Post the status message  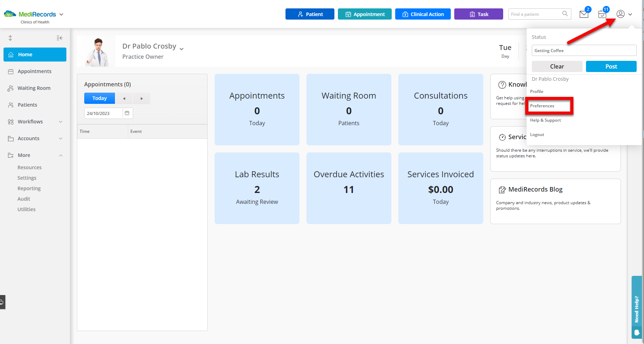(611, 66)
